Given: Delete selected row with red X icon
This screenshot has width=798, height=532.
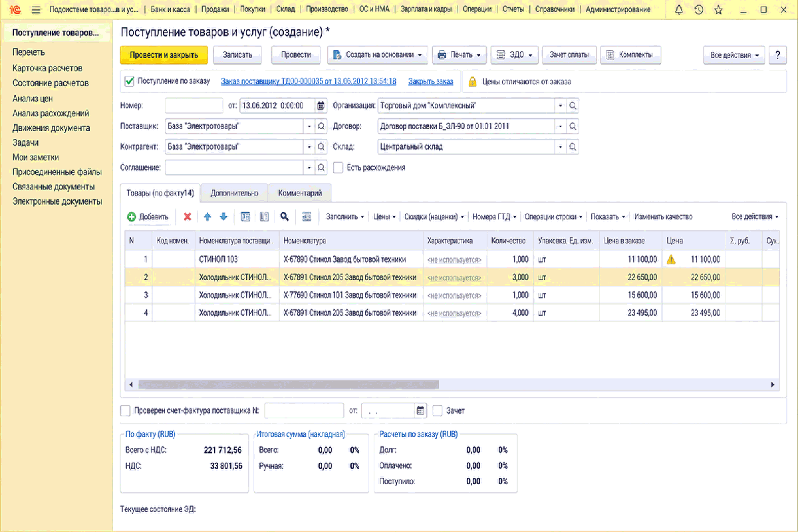Looking at the screenshot, I should 188,217.
